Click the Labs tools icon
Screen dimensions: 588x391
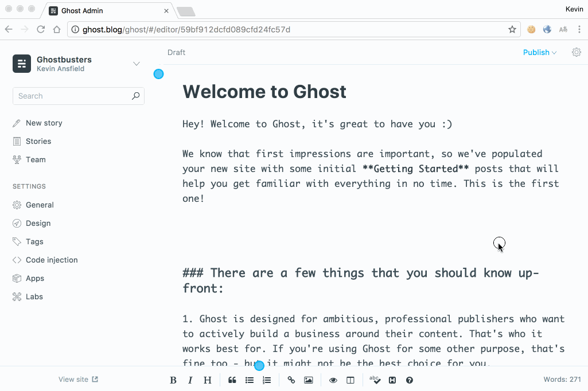(x=17, y=297)
